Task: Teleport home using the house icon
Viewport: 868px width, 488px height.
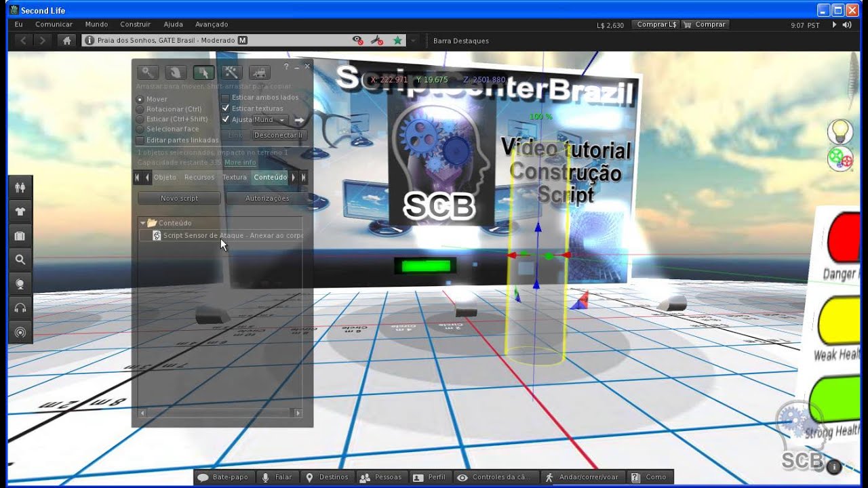Action: point(66,41)
